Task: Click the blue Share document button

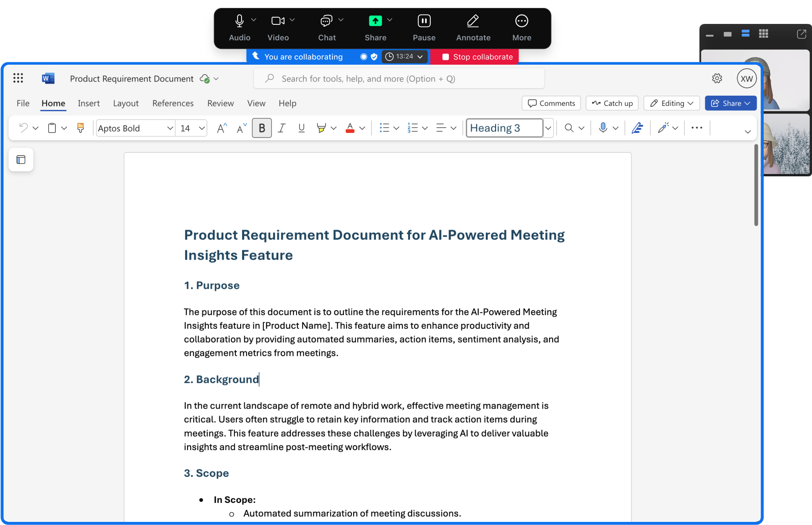Action: pos(730,103)
